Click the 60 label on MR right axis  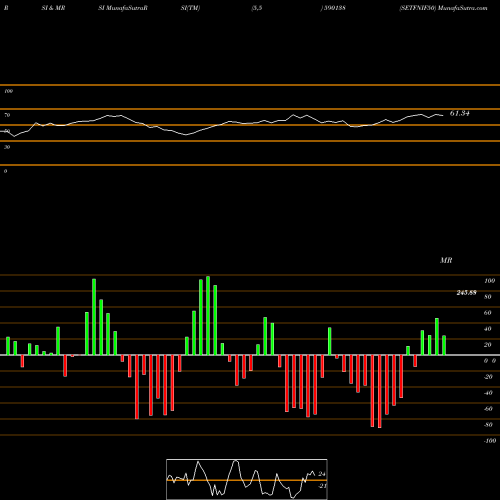(x=488, y=313)
